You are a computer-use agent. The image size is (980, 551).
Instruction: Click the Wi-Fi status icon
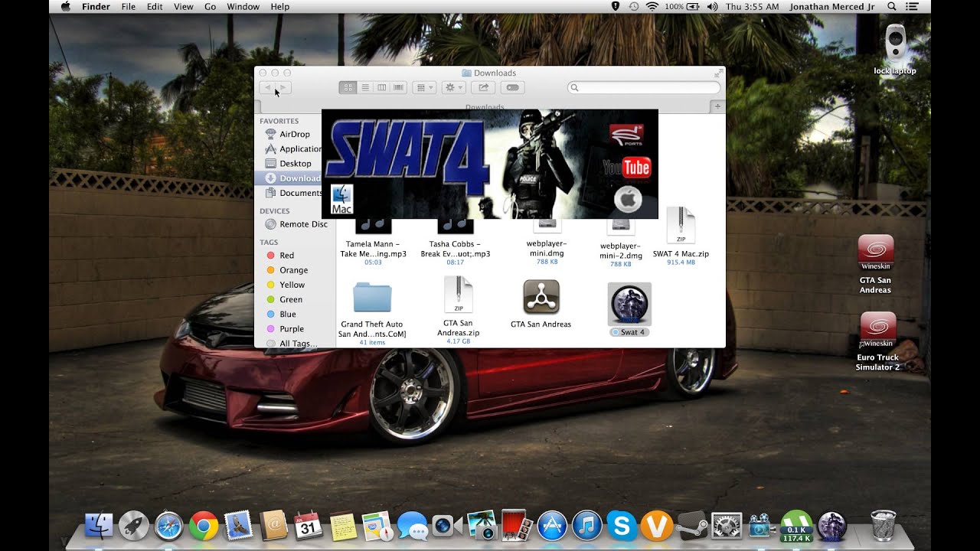tap(652, 6)
